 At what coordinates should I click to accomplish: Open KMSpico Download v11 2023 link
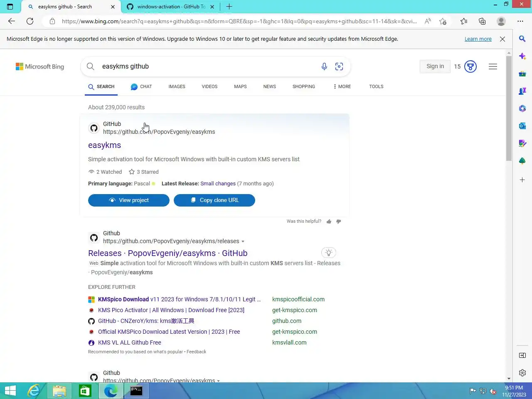point(180,299)
